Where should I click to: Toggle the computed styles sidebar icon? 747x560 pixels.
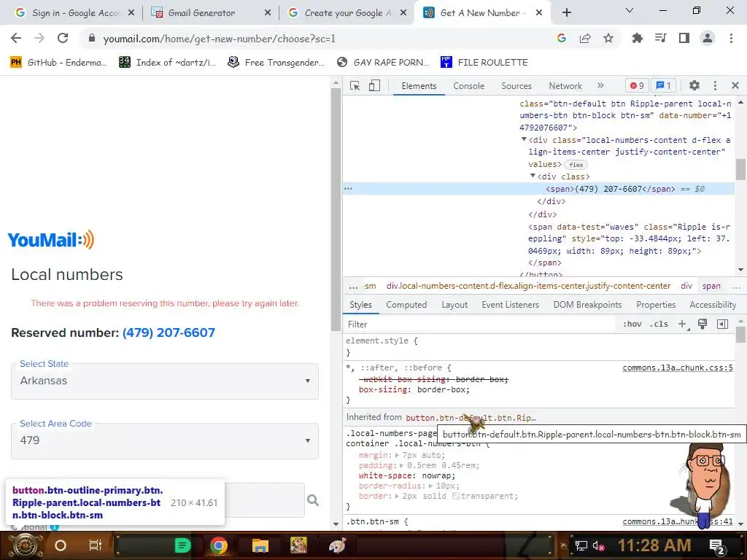coord(722,324)
